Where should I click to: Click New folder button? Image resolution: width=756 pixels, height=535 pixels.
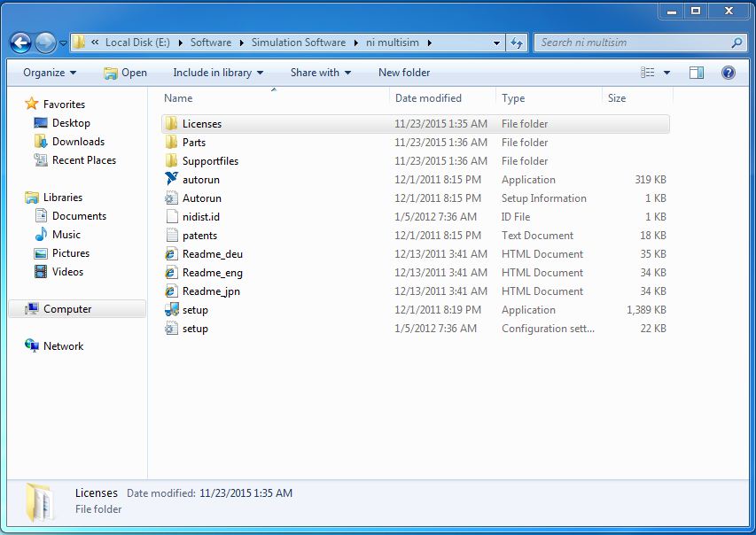pos(404,73)
